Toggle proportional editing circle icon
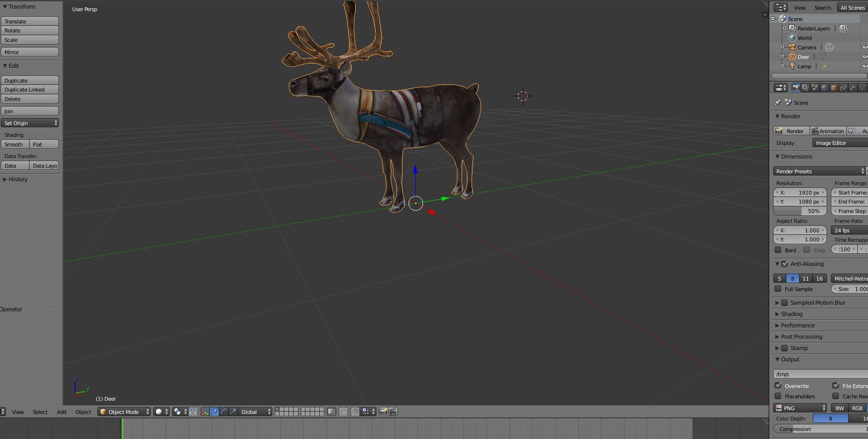 tap(343, 411)
